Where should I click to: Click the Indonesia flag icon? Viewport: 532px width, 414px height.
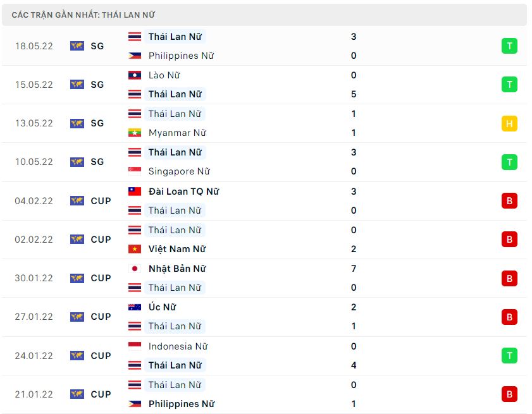click(x=135, y=346)
